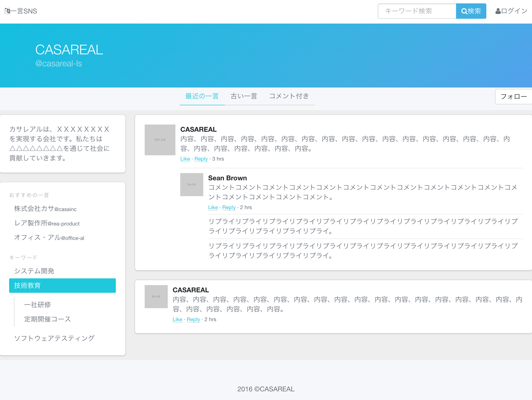The width and height of the screenshot is (532, 400).
Task: Open the recommended user 株式会社カサ @casainc
Action: click(45, 209)
